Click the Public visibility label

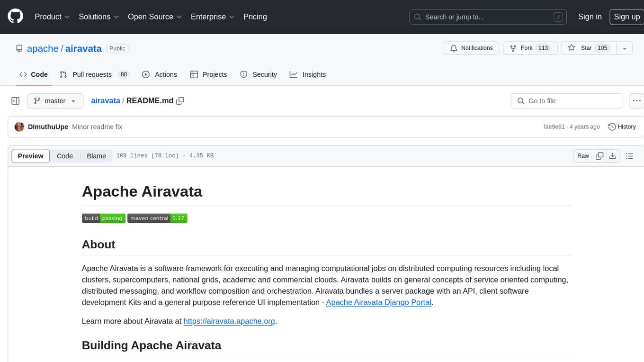pyautogui.click(x=117, y=48)
